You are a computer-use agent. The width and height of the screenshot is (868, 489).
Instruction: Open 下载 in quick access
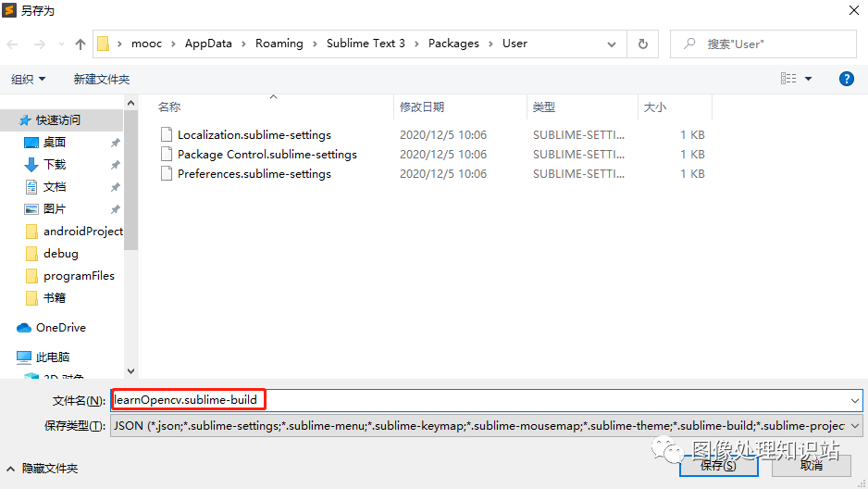[x=55, y=165]
